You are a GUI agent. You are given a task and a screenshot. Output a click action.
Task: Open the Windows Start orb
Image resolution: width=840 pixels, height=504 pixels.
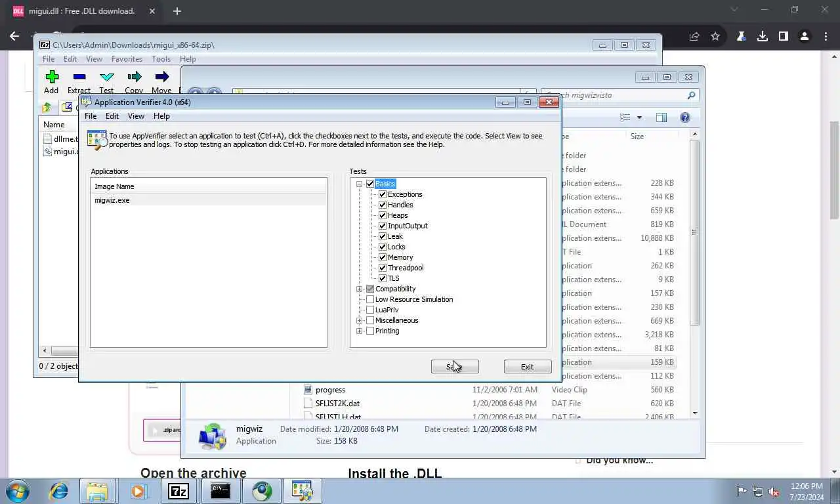click(x=18, y=491)
